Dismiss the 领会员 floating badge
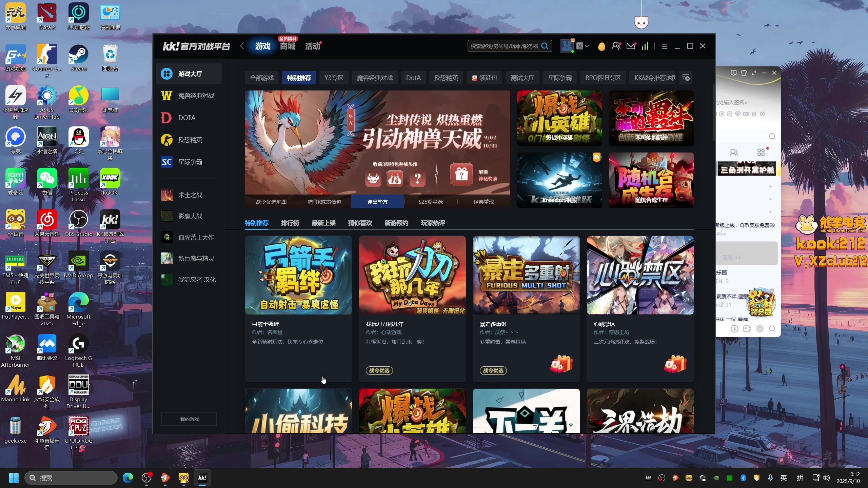This screenshot has height=488, width=868. (772, 291)
